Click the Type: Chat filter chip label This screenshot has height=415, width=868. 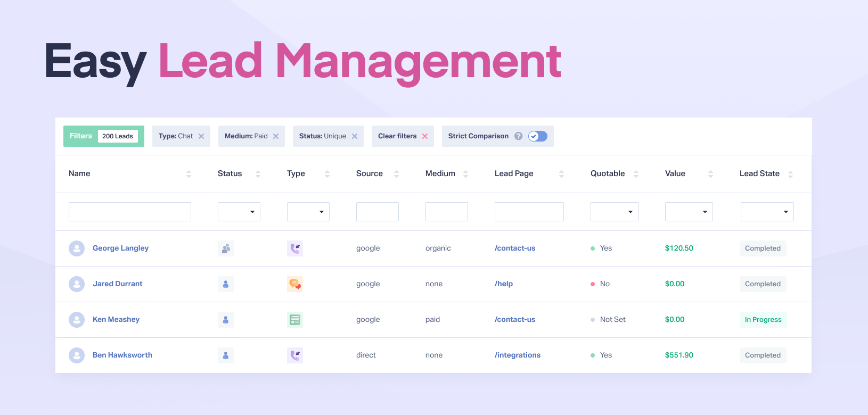(176, 136)
